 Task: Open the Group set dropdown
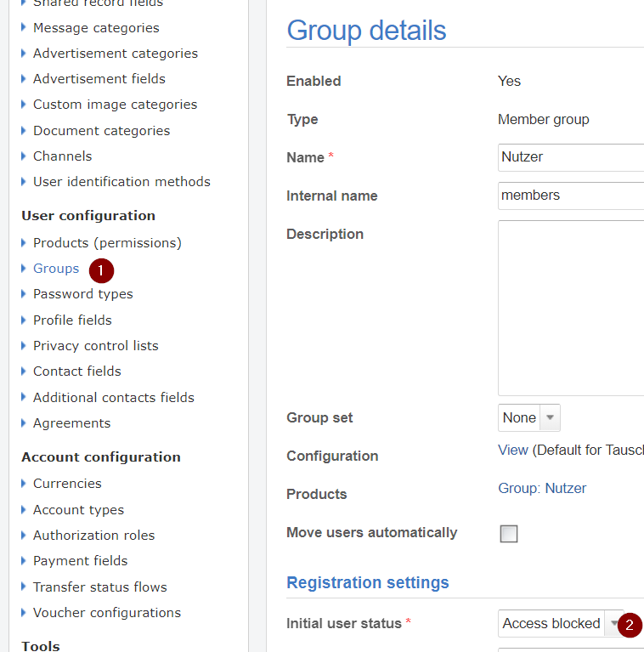[x=529, y=417]
